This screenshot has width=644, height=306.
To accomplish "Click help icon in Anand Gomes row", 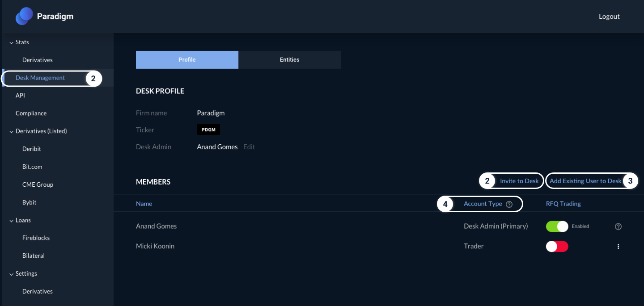I will coord(618,226).
